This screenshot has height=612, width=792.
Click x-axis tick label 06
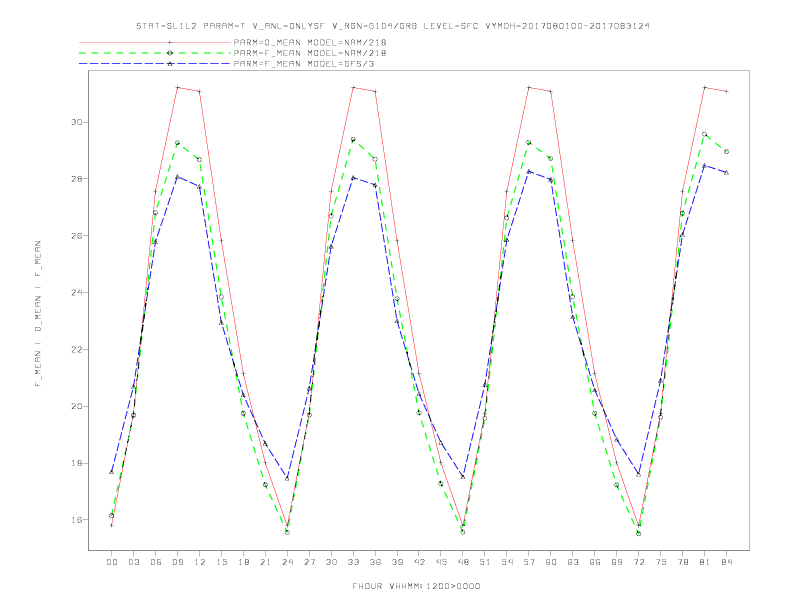156,562
